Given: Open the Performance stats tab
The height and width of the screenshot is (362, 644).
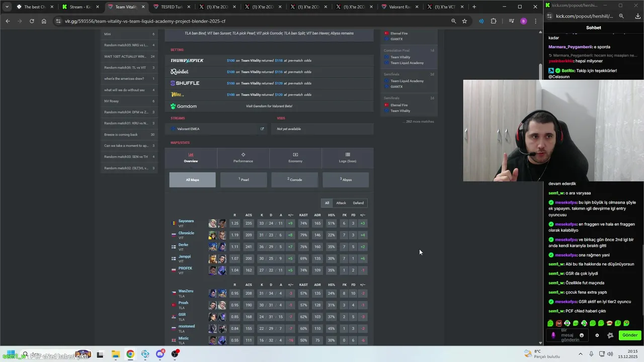Looking at the screenshot, I should (x=243, y=158).
